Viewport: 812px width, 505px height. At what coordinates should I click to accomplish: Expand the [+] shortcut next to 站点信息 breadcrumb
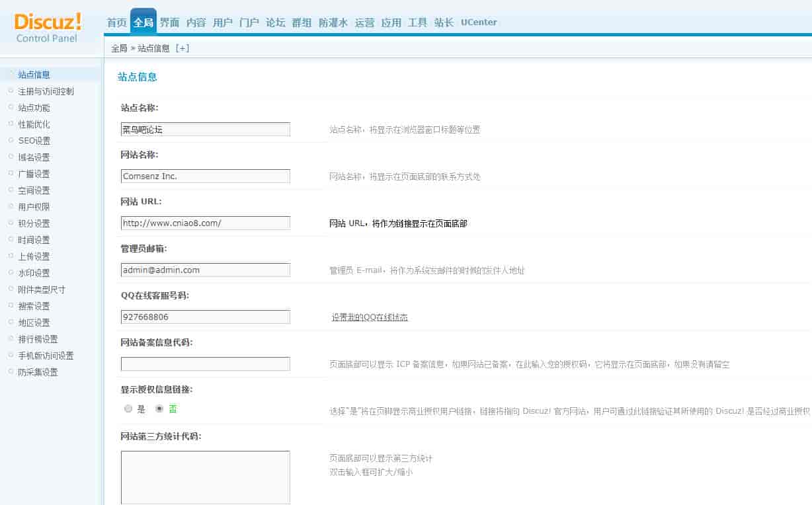click(x=182, y=48)
